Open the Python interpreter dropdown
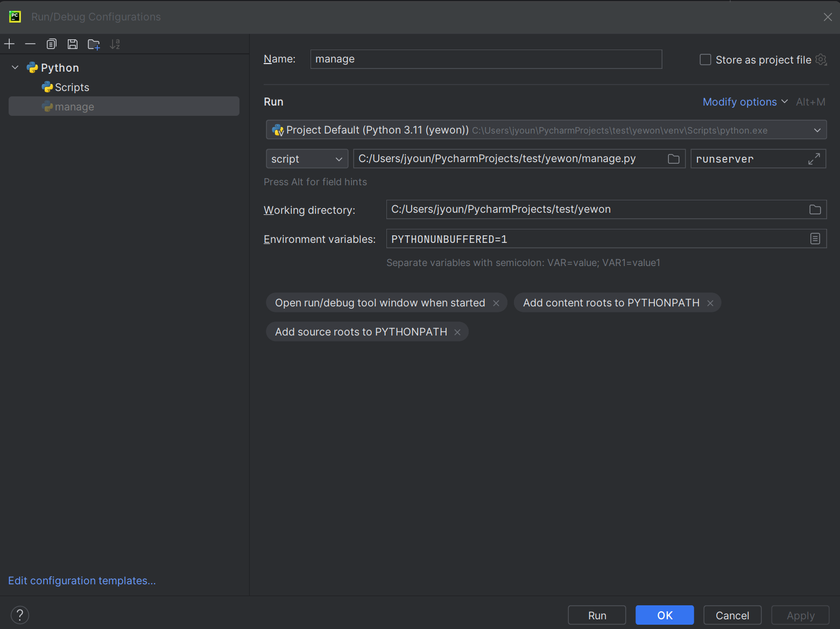840x629 pixels. 817,130
